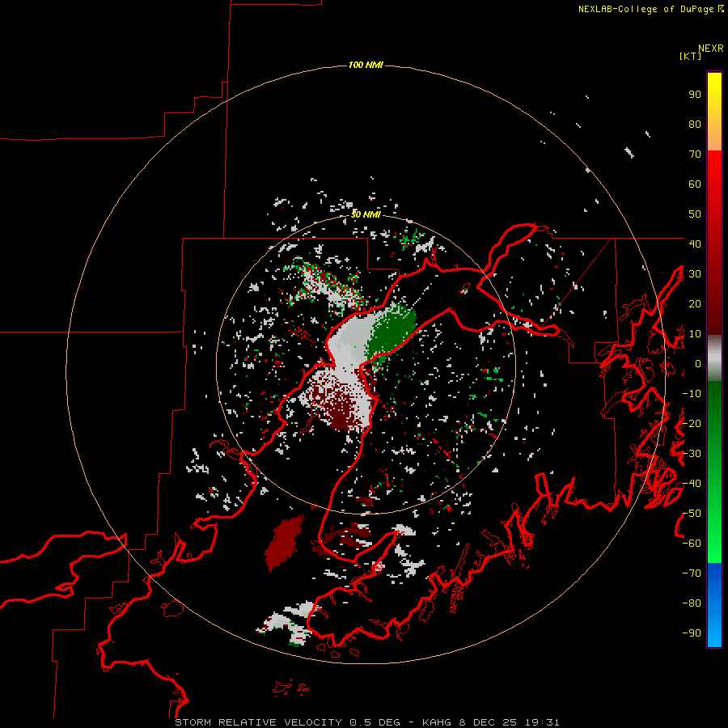Click the 50 value on the velocity scale

[x=695, y=214]
